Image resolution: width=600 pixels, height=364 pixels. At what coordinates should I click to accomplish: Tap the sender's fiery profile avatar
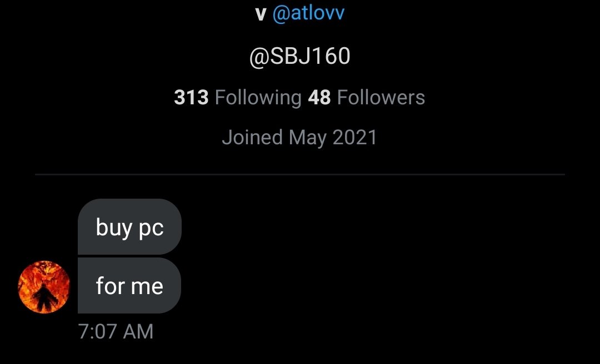[44, 287]
